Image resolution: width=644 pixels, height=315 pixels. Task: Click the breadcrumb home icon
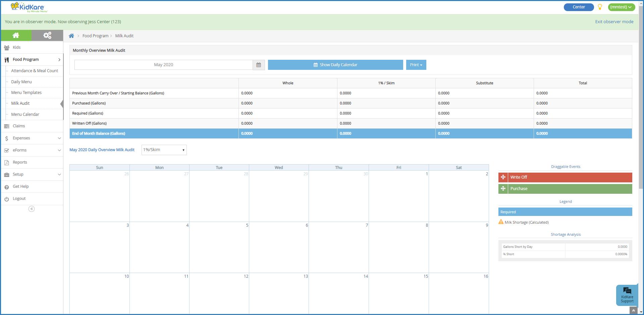[x=71, y=36]
